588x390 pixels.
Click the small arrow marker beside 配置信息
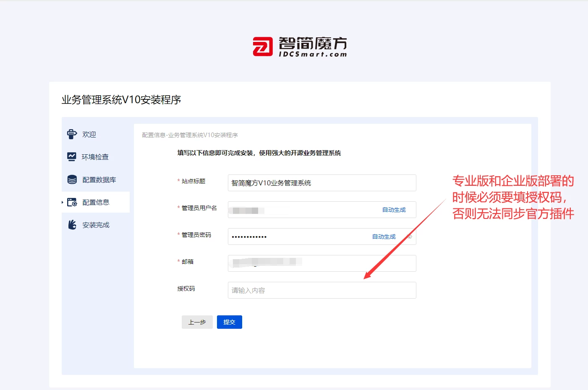coord(63,203)
